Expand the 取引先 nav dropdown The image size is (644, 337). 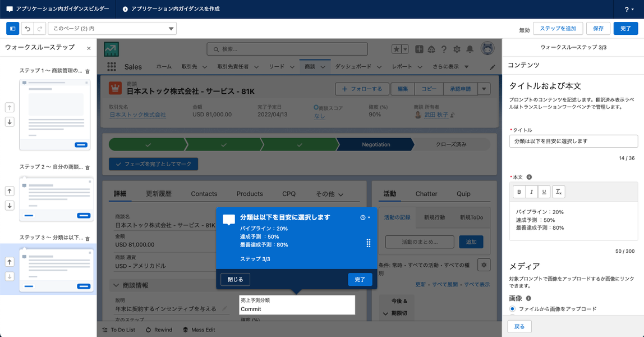tap(205, 67)
